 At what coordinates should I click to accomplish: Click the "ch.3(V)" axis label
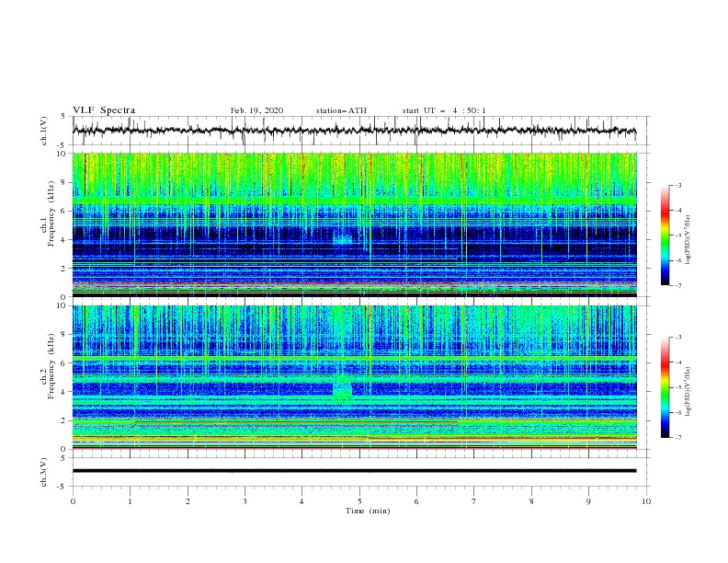coord(44,472)
